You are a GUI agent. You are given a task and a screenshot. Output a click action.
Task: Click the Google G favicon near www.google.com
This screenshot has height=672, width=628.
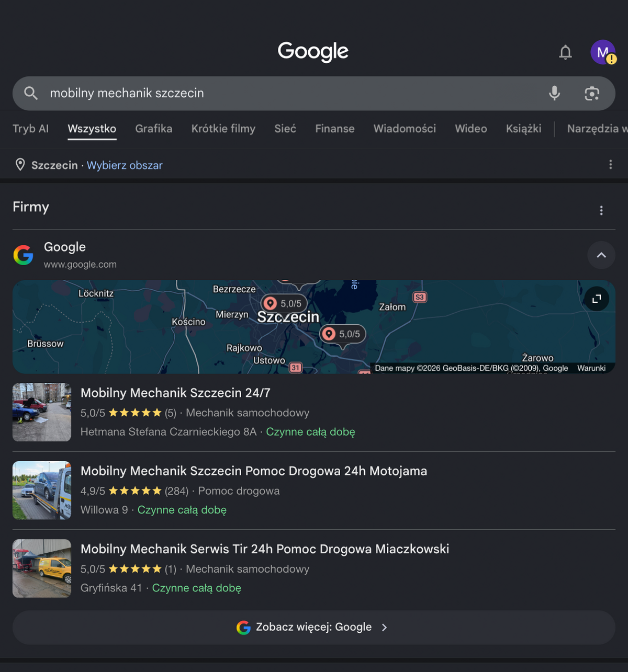(x=23, y=255)
